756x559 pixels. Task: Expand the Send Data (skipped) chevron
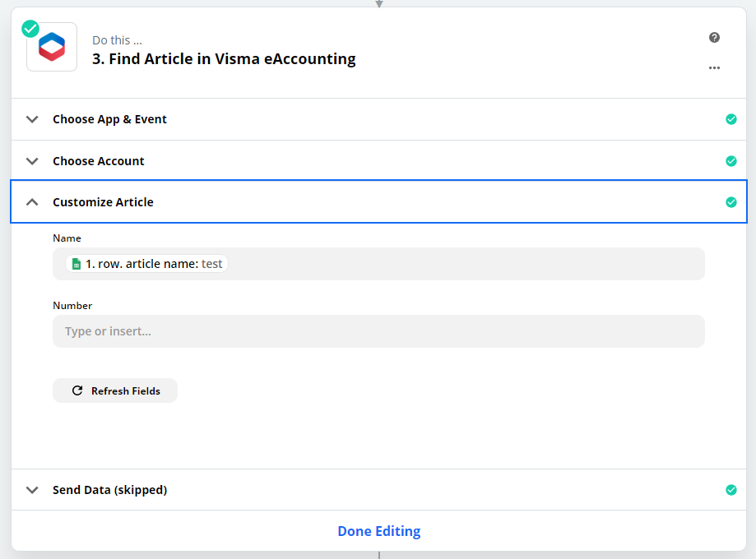(x=32, y=490)
